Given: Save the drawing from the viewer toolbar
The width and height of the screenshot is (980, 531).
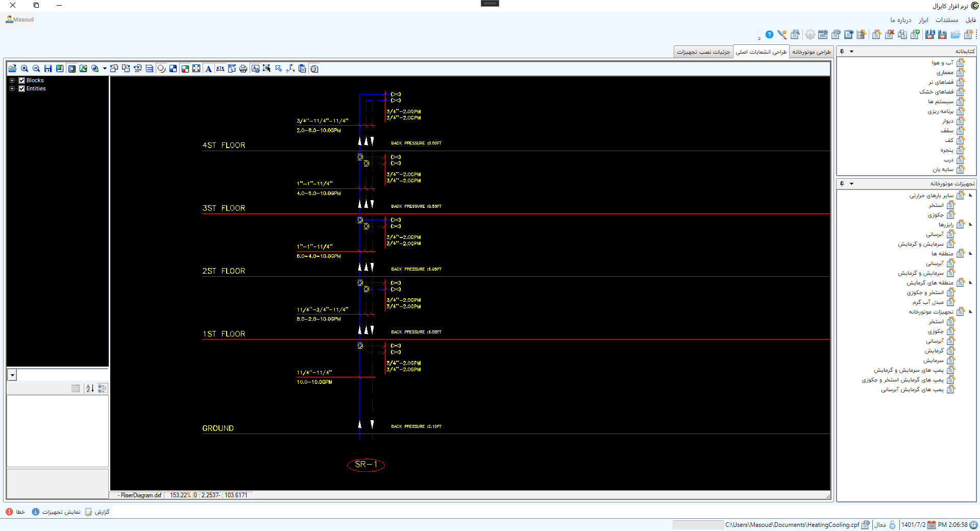Looking at the screenshot, I should pos(48,68).
